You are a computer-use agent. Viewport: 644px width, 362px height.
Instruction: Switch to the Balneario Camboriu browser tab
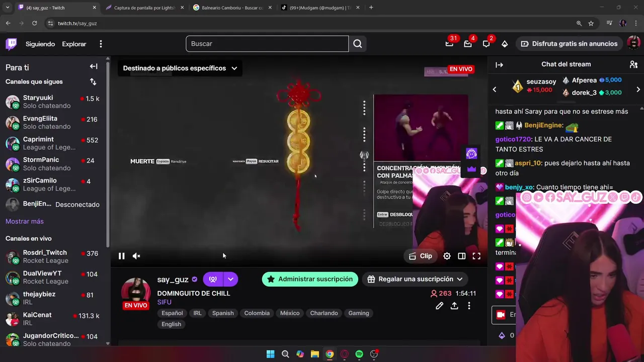[232, 8]
